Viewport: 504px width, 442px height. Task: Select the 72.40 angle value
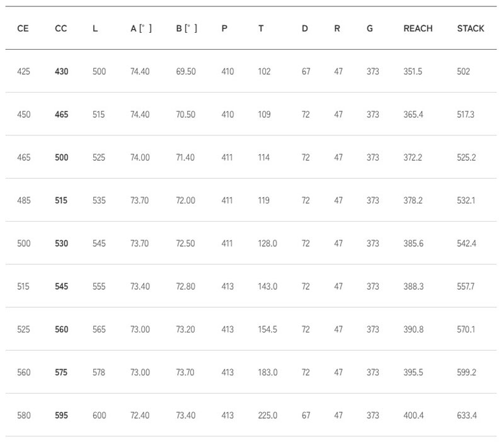click(140, 416)
